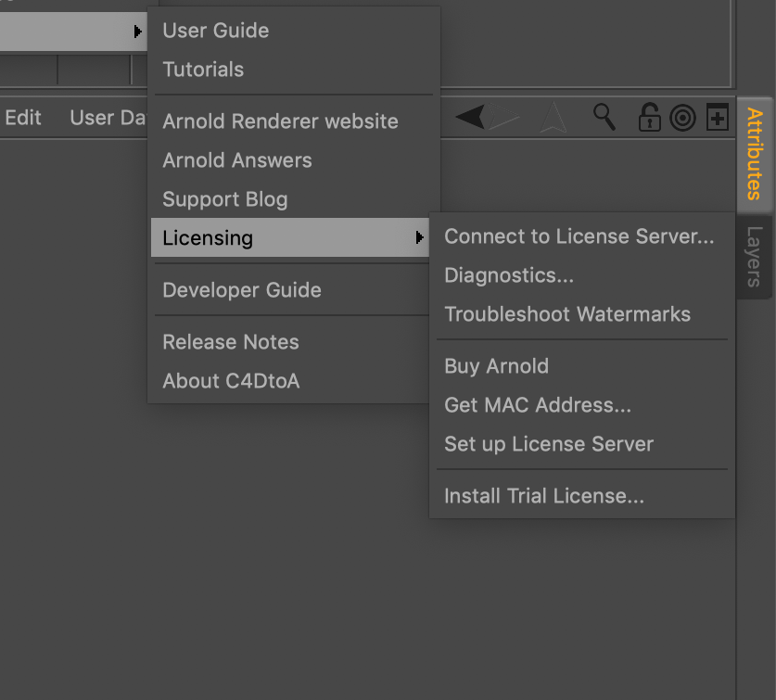The image size is (776, 700).
Task: Select Support Blog in help menu
Action: (294, 199)
